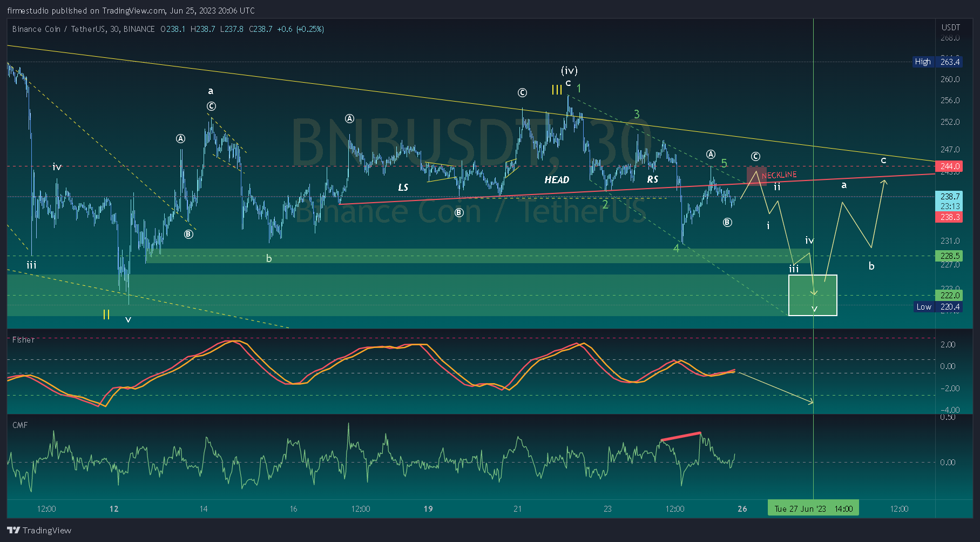Click the red 244.0 price tag
This screenshot has height=542, width=980.
tap(949, 166)
